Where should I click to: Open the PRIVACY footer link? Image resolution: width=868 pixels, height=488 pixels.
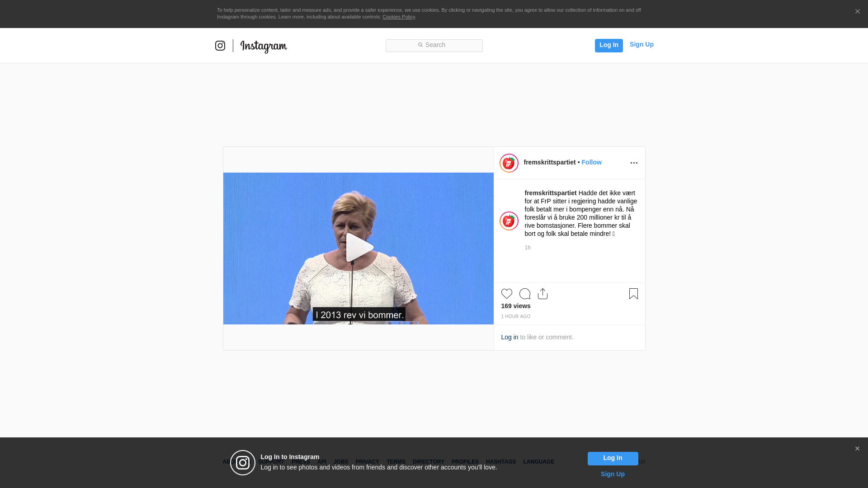tap(367, 462)
